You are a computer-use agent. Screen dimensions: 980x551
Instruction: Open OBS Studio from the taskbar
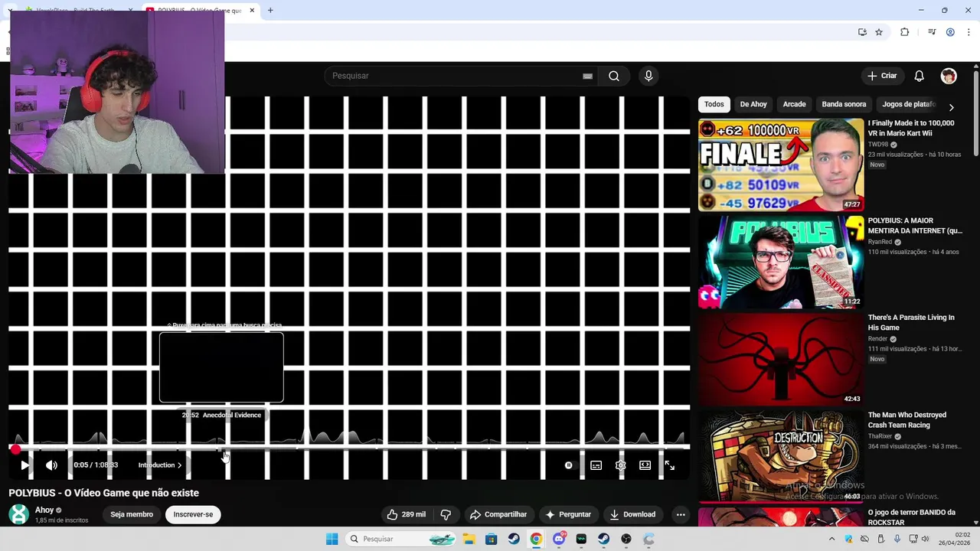[626, 539]
